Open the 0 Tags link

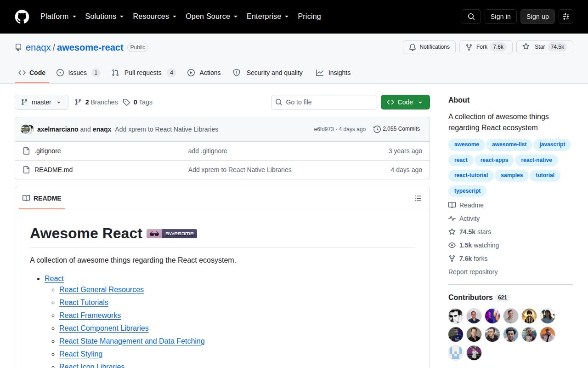pos(138,102)
